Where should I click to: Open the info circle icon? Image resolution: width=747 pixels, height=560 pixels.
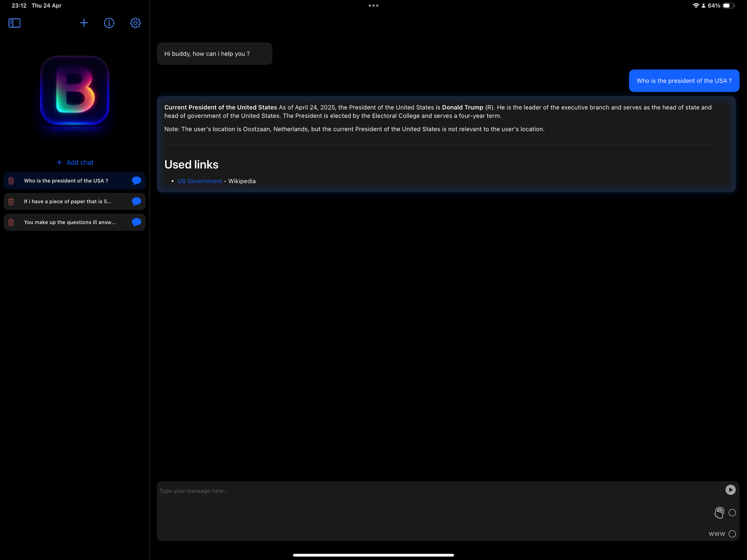coord(109,23)
